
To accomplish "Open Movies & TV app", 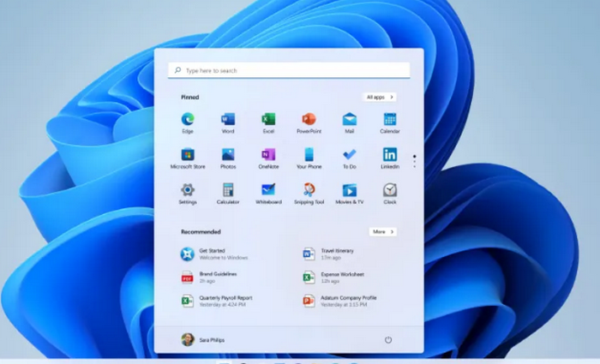I will click(350, 194).
